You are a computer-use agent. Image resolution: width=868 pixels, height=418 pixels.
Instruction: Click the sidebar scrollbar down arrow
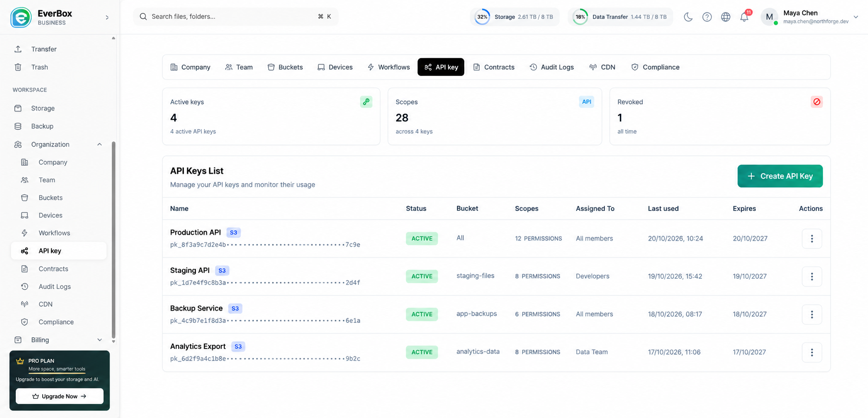(113, 342)
